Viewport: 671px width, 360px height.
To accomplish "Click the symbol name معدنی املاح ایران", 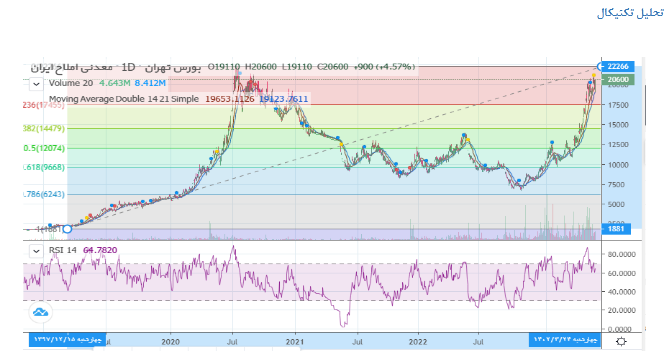I will click(x=71, y=68).
